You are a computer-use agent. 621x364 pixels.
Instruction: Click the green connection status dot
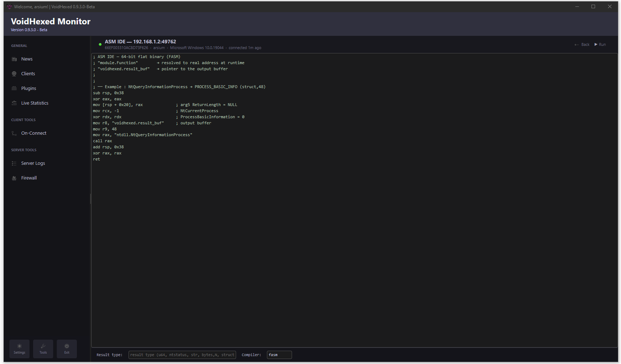coord(100,45)
